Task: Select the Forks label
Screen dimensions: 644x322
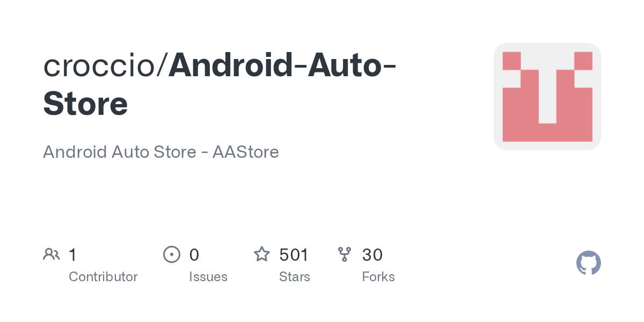Action: (x=378, y=277)
